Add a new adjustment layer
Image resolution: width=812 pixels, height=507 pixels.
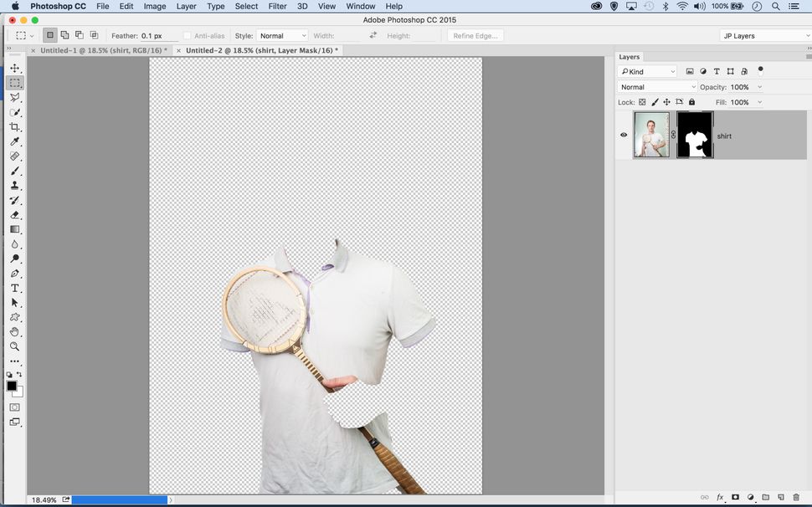point(751,497)
